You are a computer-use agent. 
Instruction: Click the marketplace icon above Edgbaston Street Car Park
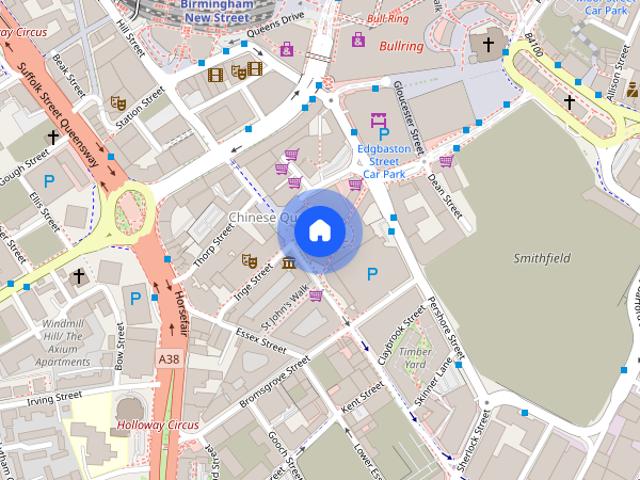pyautogui.click(x=378, y=122)
